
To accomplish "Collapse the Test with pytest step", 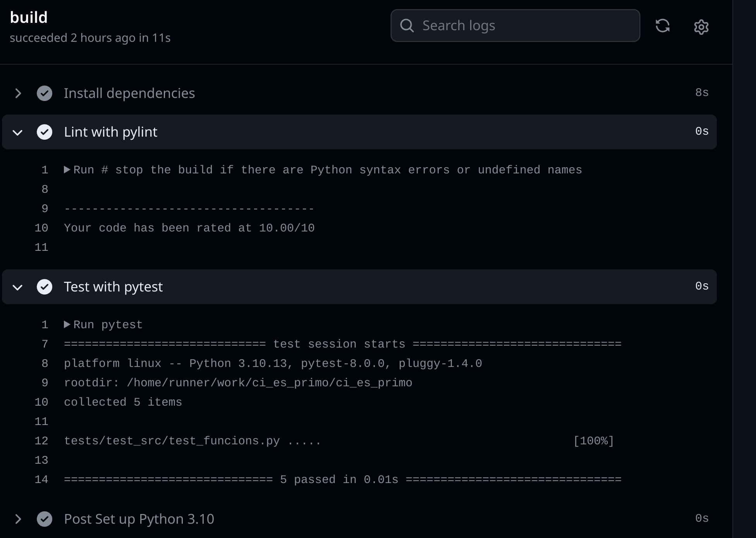I will [17, 288].
